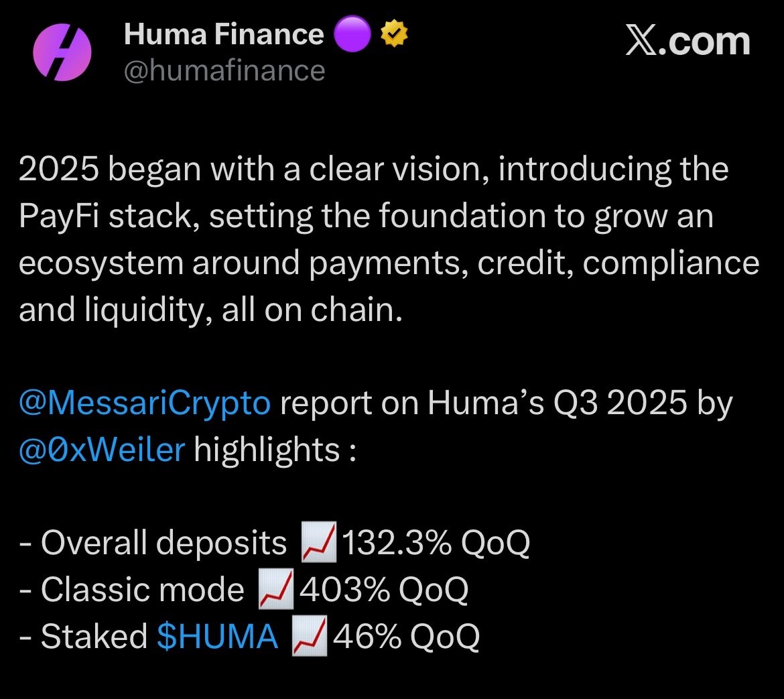Viewport: 784px width, 699px height.
Task: Click the chart emoji before 46% QoQ
Action: (310, 636)
